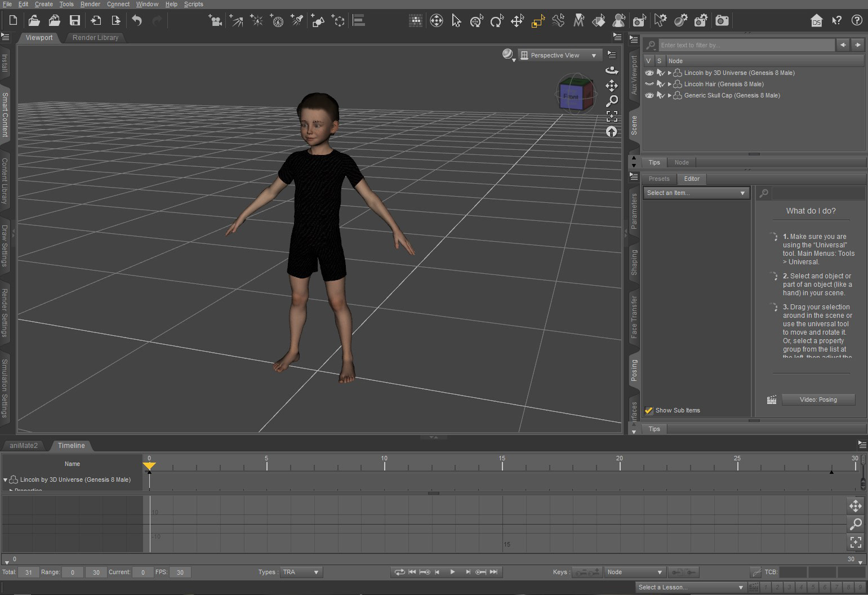
Task: Play the timeline animation
Action: (x=452, y=572)
